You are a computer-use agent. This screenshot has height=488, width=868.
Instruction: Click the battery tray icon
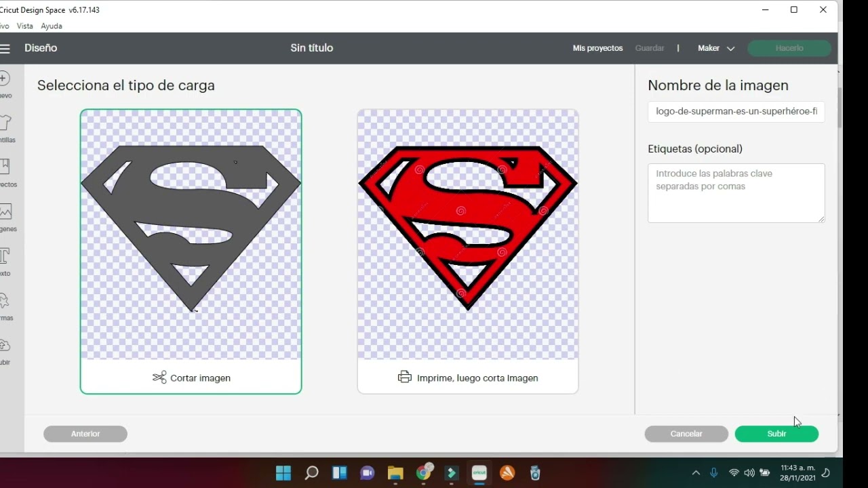765,473
